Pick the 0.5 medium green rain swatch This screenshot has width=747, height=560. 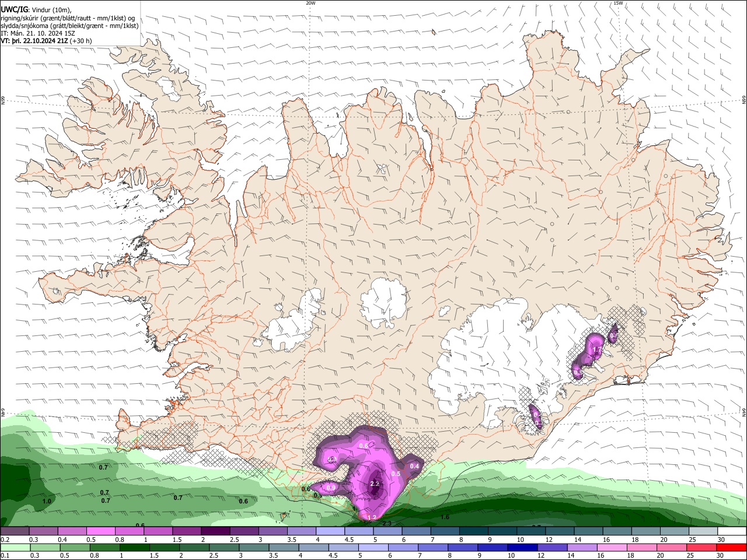click(74, 547)
